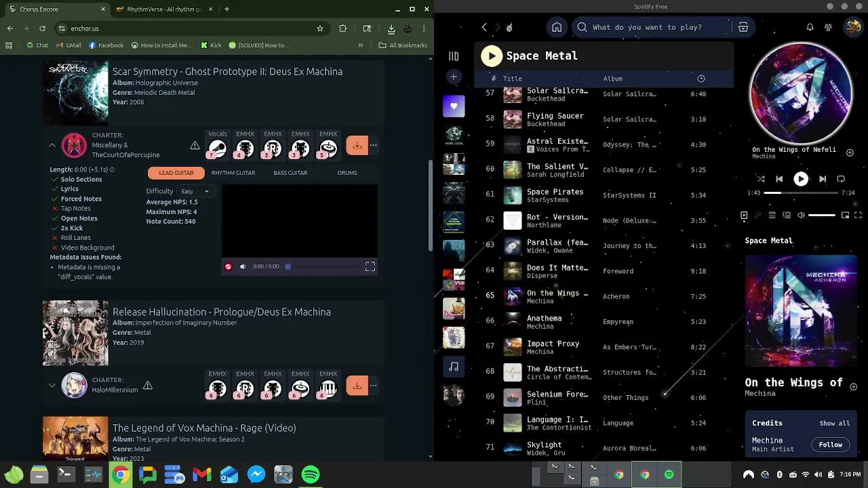Open more options for Release Hallucination chart
This screenshot has width=868, height=488.
click(373, 386)
